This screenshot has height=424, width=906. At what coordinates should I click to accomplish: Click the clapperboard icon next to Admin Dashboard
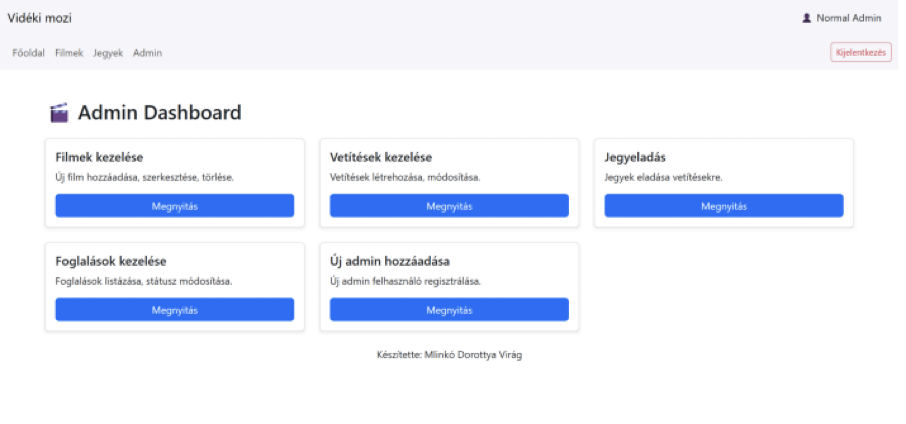pos(59,112)
